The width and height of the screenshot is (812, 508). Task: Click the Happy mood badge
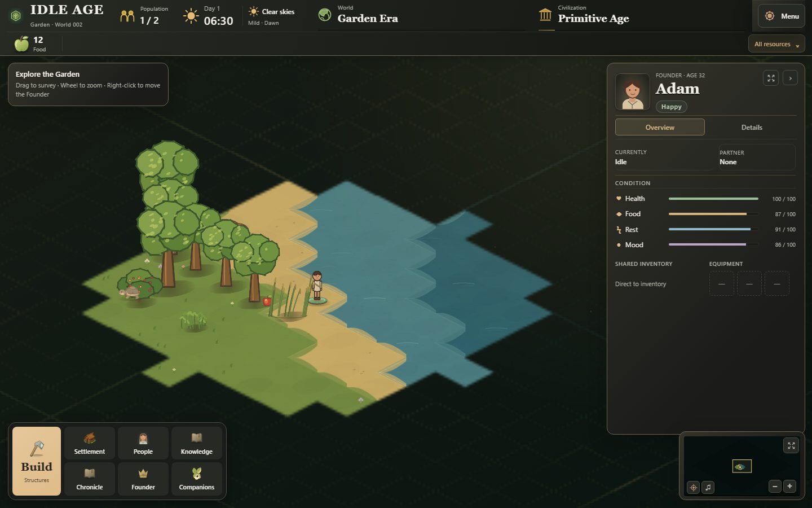(x=671, y=107)
